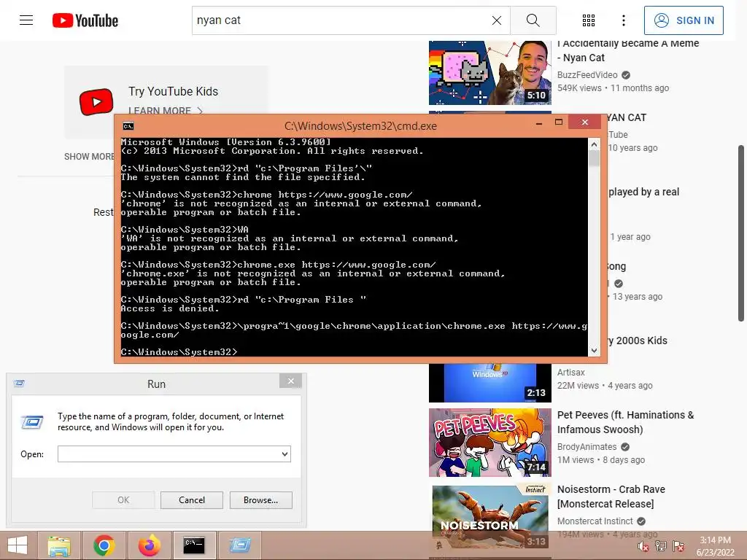Click the YouTube search magnifier button
Screen dimensions: 747x560
tap(533, 20)
